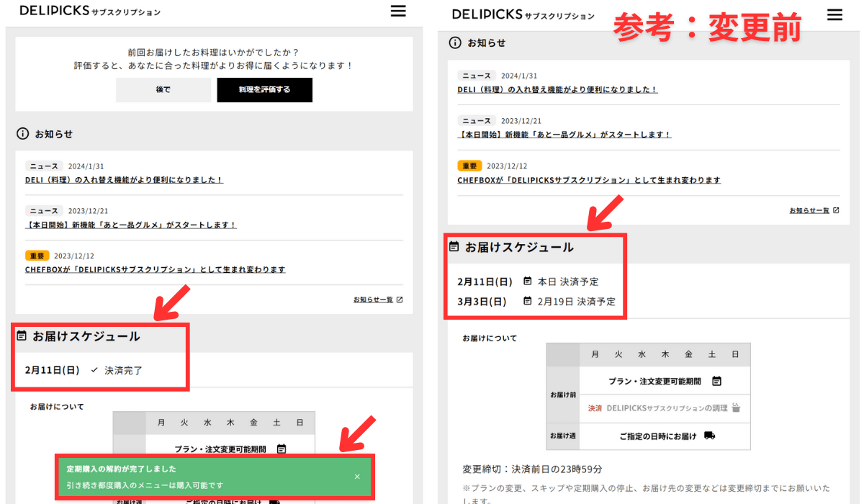Click external-link icon of right お知らせ一覧

(x=836, y=210)
